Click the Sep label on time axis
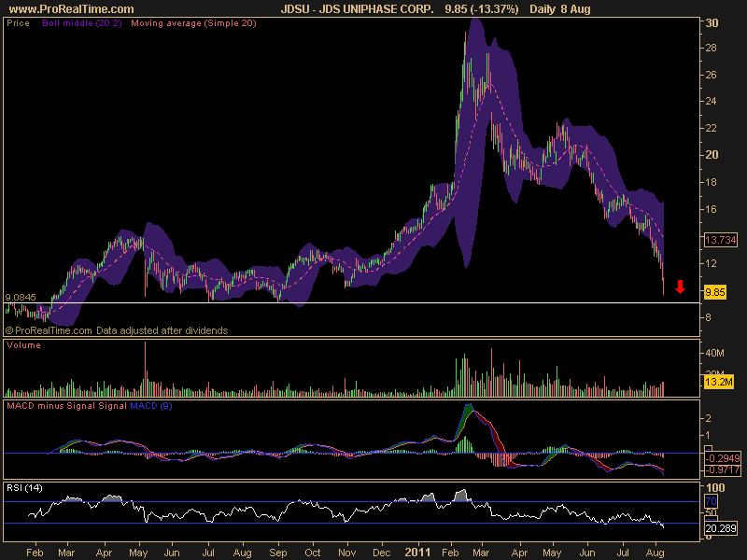The image size is (747, 560). 278,553
